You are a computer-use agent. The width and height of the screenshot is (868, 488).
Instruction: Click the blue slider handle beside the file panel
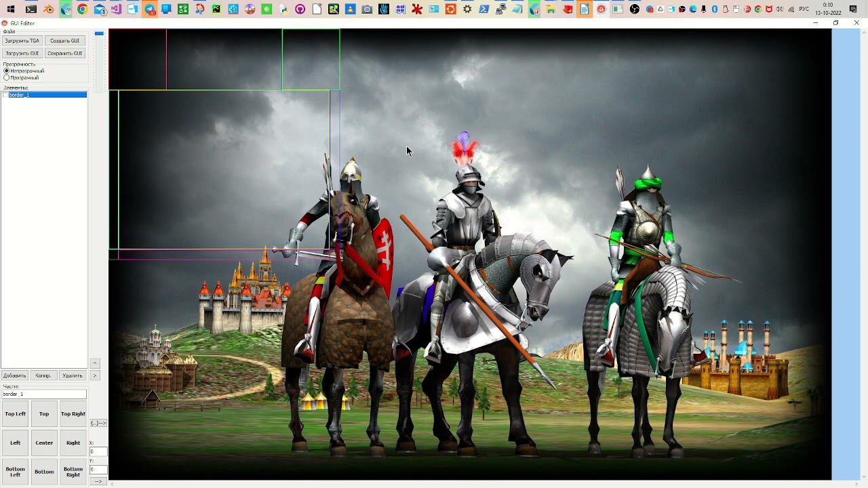[99, 33]
